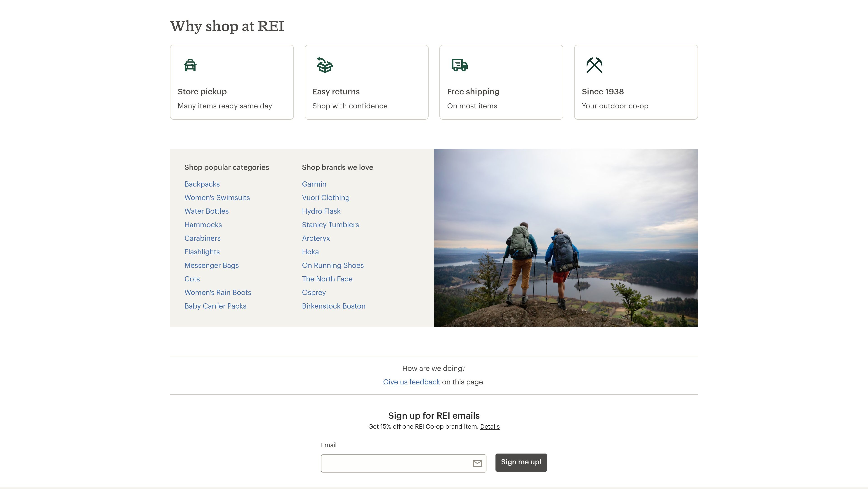Open the Store pickup card heading
Screen dimensions: 868x489
point(202,92)
